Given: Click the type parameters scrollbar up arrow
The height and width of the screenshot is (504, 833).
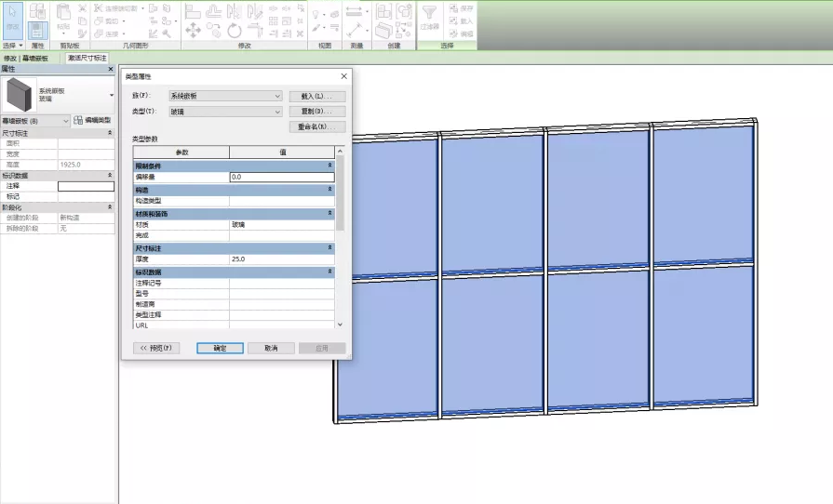Looking at the screenshot, I should click(x=340, y=152).
